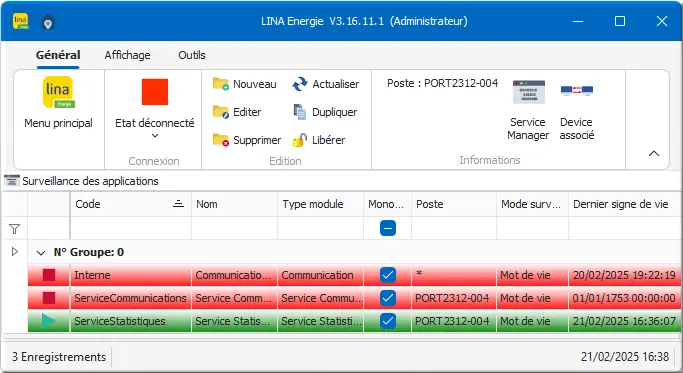Sort by the Code column header
Image resolution: width=683 pixels, height=373 pixels.
coord(131,204)
